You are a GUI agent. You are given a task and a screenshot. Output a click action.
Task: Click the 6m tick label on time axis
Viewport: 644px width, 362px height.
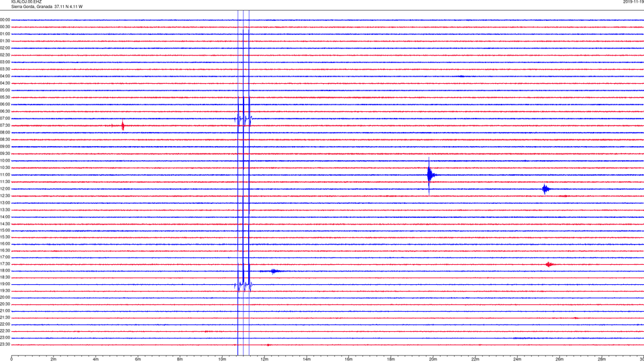[x=138, y=359]
